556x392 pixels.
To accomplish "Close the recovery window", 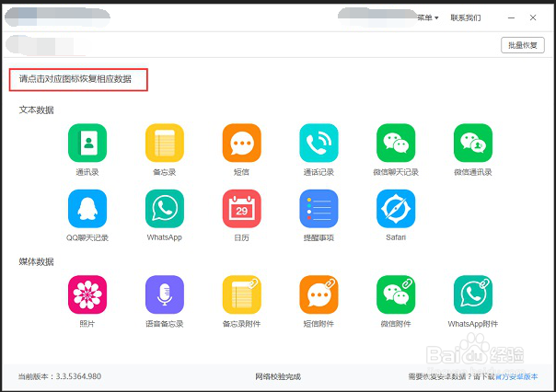I will tap(533, 17).
